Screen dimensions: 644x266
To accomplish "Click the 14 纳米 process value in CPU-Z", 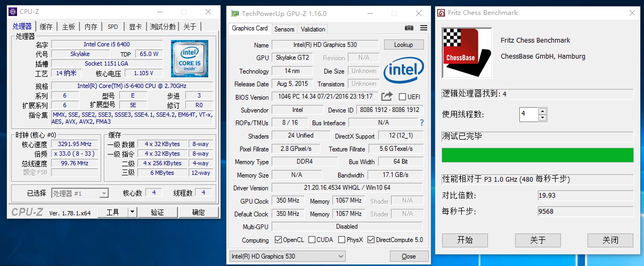I will [x=66, y=73].
